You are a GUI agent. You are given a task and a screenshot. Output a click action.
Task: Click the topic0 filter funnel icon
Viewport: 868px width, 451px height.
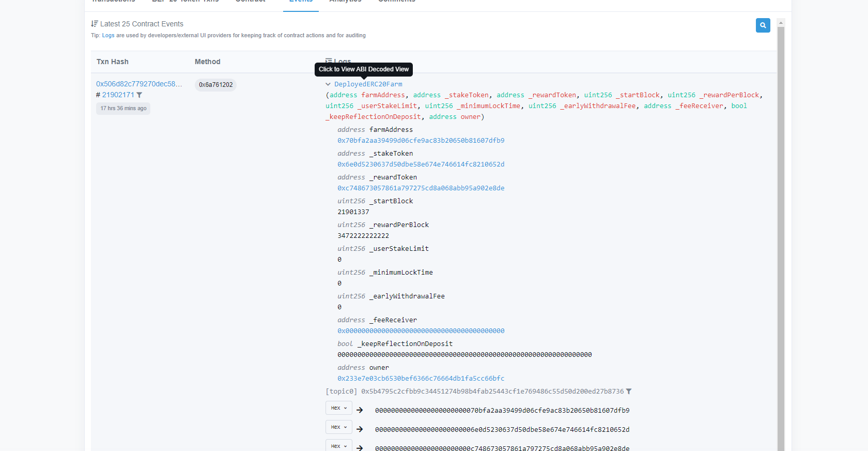[x=629, y=392]
